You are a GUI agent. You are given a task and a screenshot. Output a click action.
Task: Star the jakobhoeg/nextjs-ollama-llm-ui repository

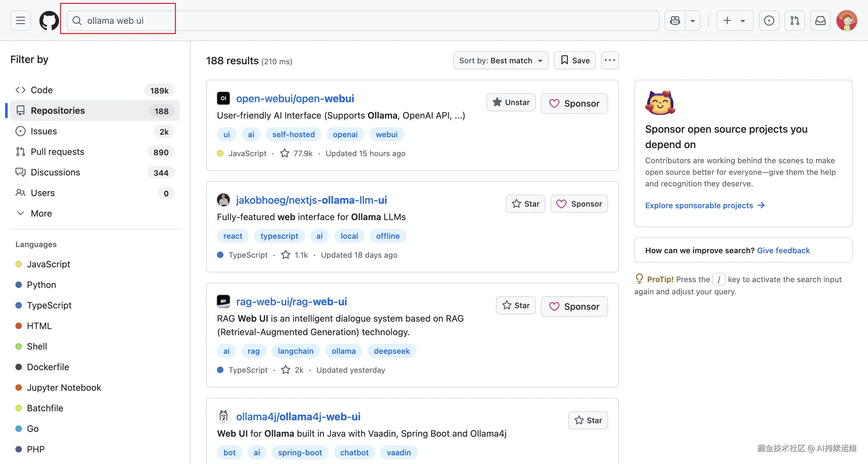pyautogui.click(x=525, y=204)
